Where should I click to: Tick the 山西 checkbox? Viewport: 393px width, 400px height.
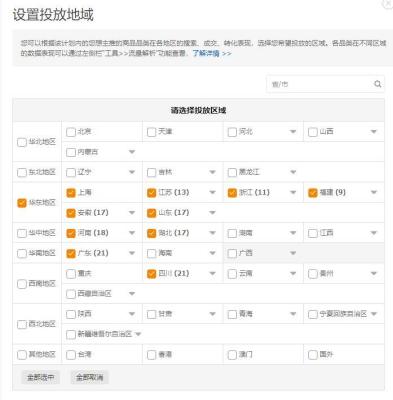(x=313, y=132)
